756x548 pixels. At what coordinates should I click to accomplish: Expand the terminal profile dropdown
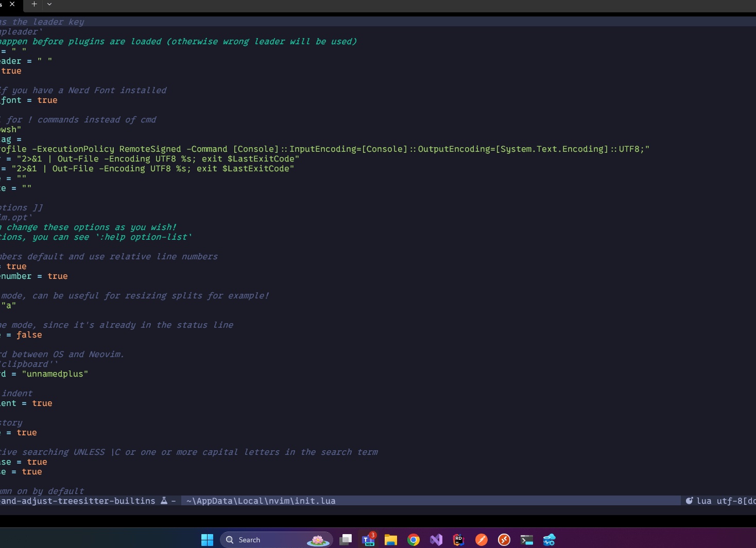click(49, 4)
